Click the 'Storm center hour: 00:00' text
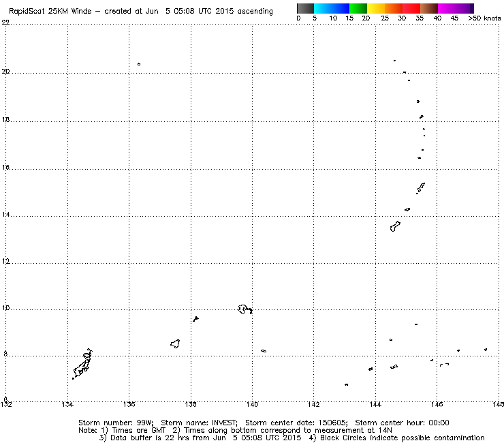 pos(402,423)
